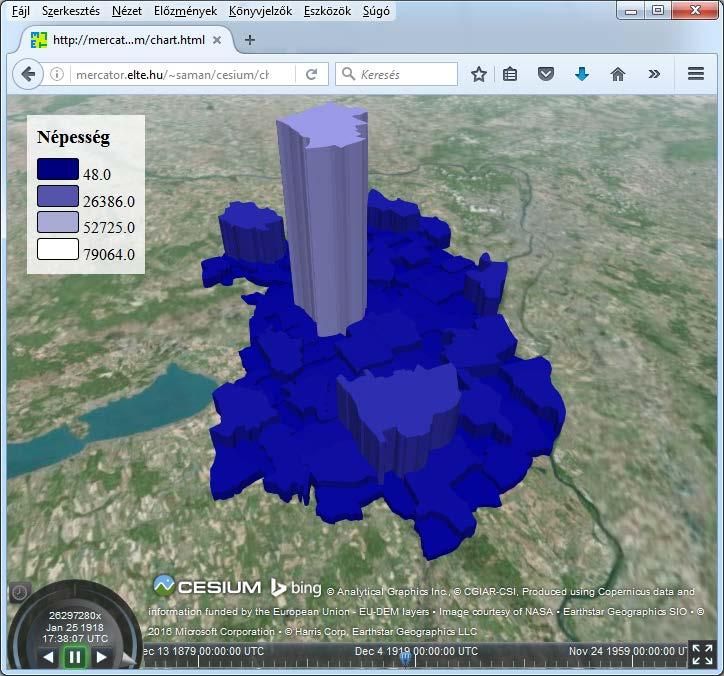The image size is (724, 676).
Task: Click the Jan 25 1918 date readout
Action: click(x=75, y=627)
